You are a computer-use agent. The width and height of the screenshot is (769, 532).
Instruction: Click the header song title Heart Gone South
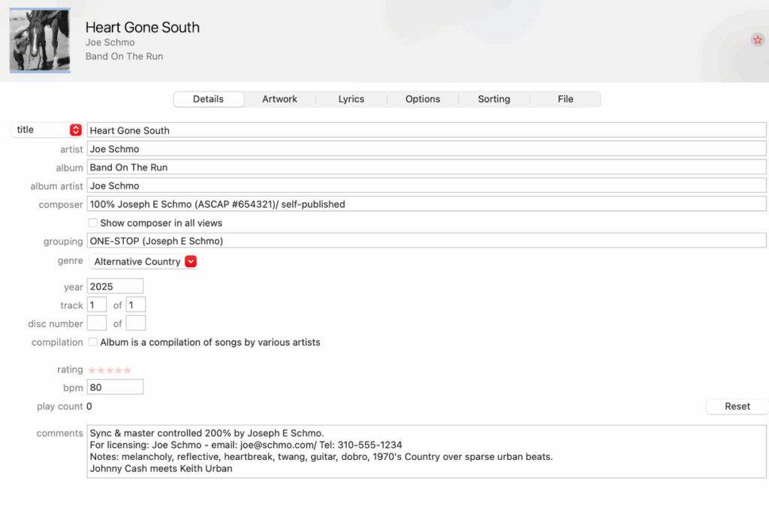click(142, 28)
